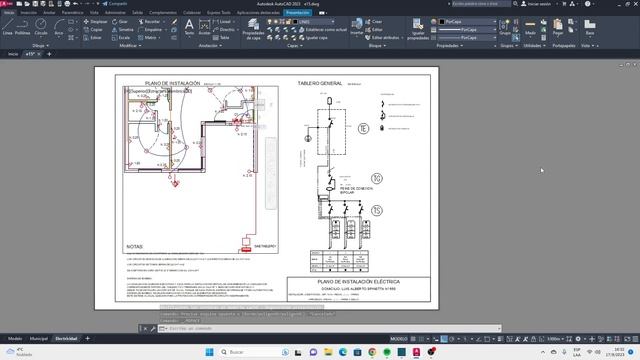640x360 pixels.
Task: Click Igualar propiedades tool
Action: click(418, 29)
